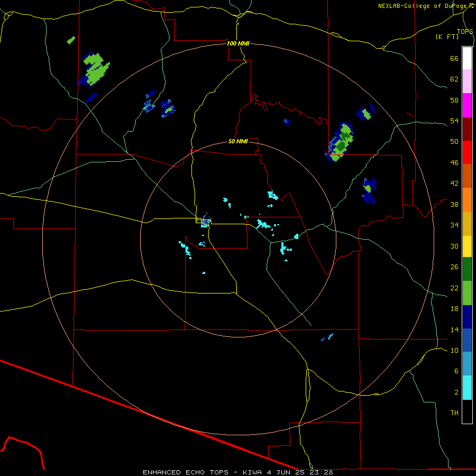Viewport: 476px width, 476px height.
Task: Click the gold swatch in the tops scale
Action: 467,224
